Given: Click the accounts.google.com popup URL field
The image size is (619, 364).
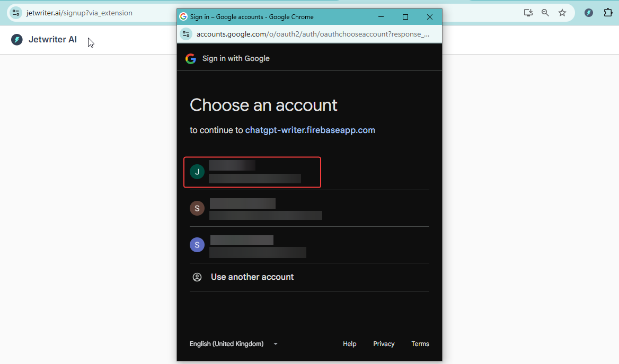Looking at the screenshot, I should [x=313, y=34].
